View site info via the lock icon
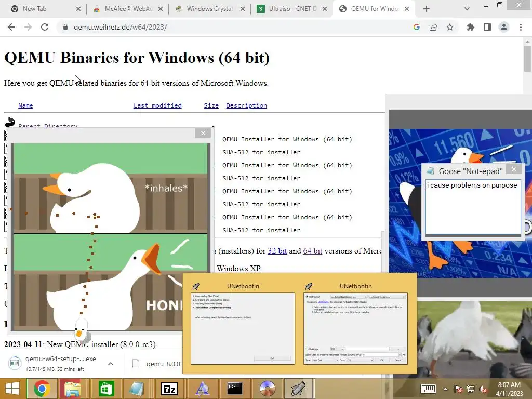Image resolution: width=532 pixels, height=399 pixels. (65, 27)
